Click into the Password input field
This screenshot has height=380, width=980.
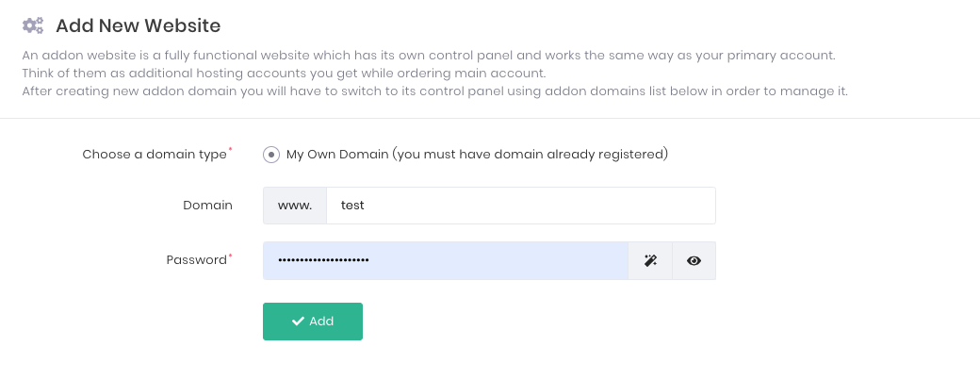click(445, 261)
